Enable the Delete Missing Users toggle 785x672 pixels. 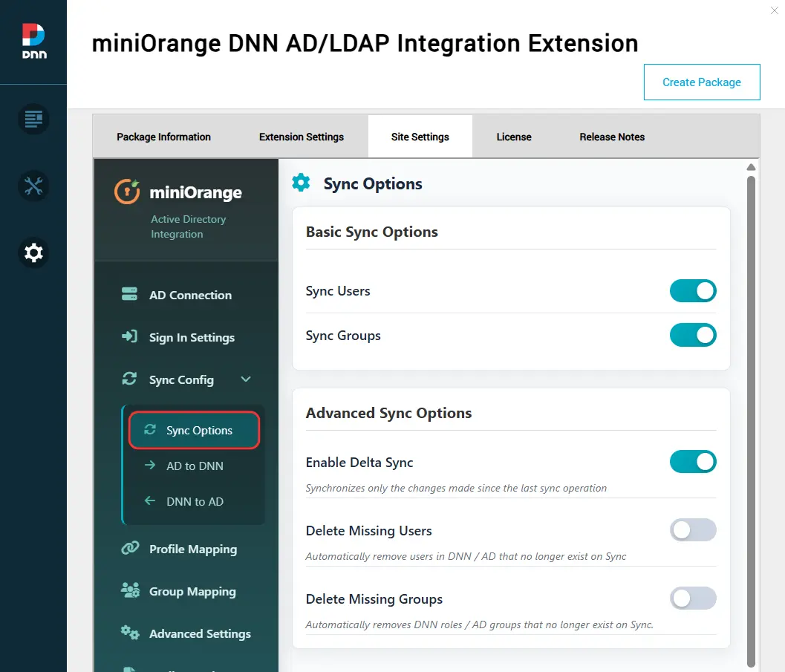(693, 530)
